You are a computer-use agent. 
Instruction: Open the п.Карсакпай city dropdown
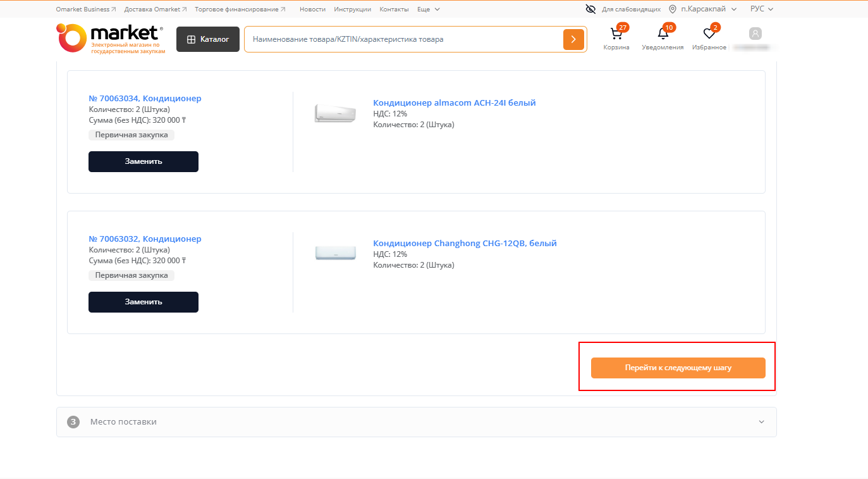[708, 9]
